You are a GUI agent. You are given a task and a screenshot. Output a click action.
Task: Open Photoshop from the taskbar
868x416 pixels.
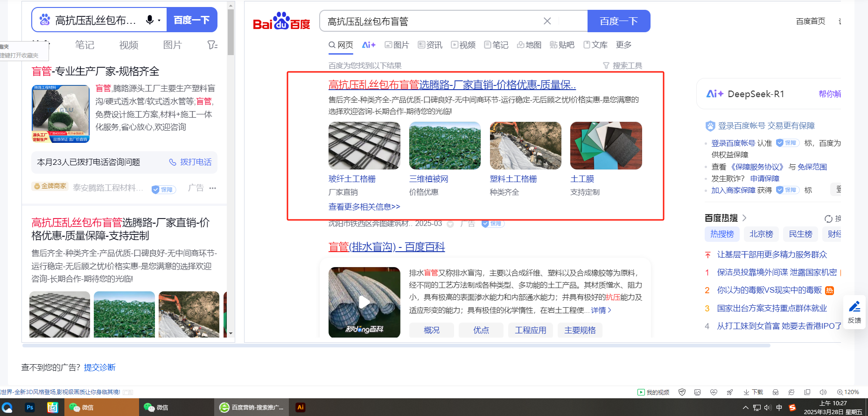30,407
